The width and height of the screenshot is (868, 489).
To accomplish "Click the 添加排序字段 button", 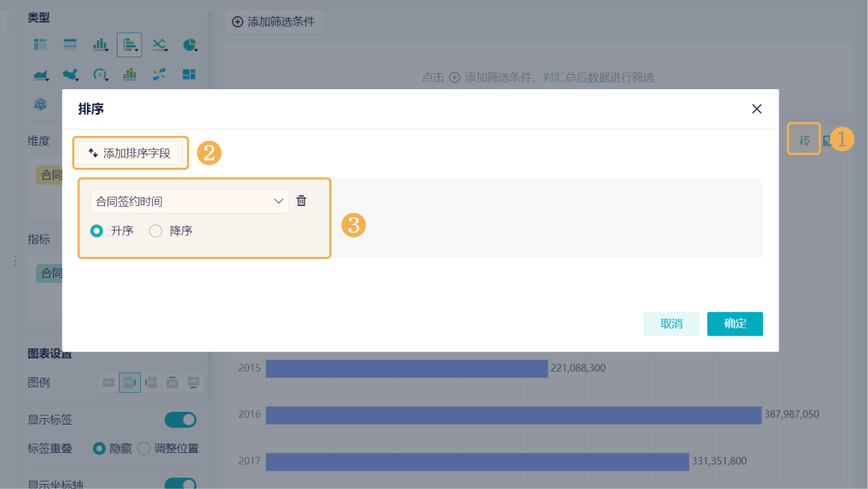I will (130, 153).
